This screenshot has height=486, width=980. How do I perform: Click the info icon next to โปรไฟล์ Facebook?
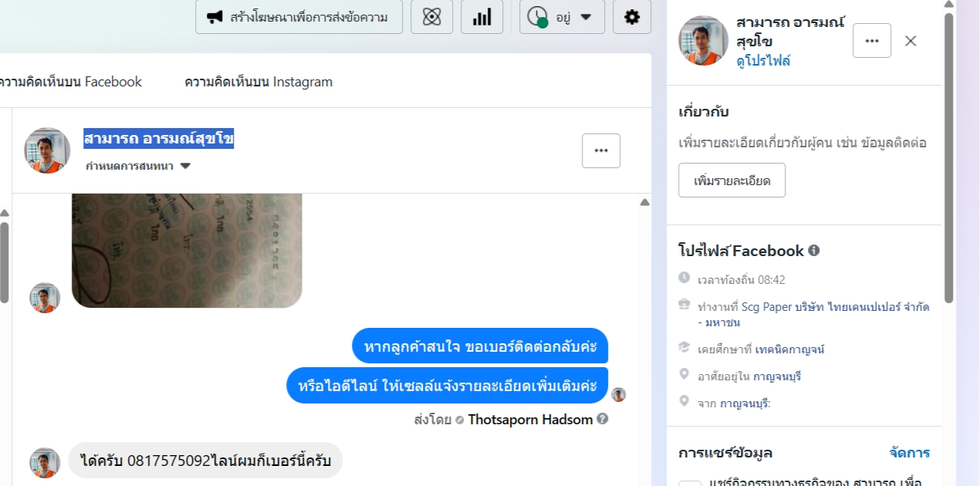point(814,251)
